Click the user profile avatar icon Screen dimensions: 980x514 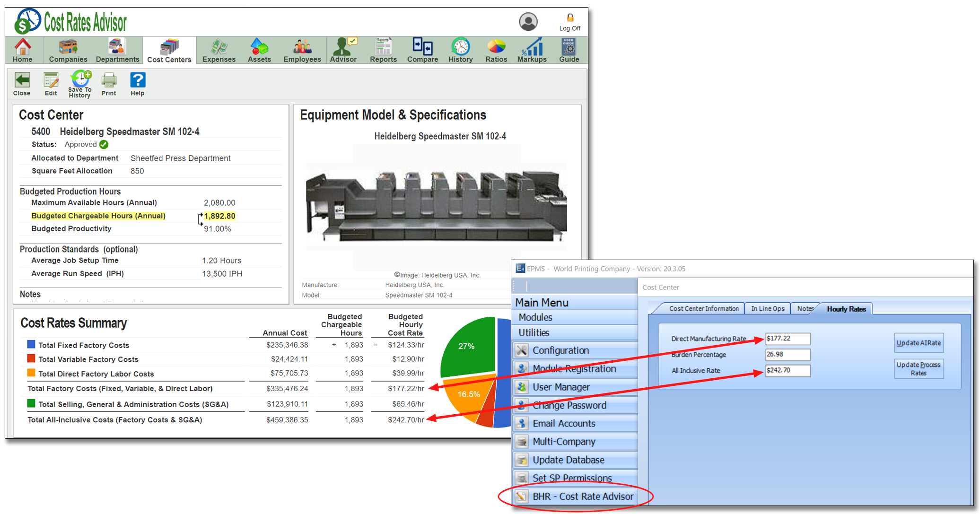coord(528,22)
